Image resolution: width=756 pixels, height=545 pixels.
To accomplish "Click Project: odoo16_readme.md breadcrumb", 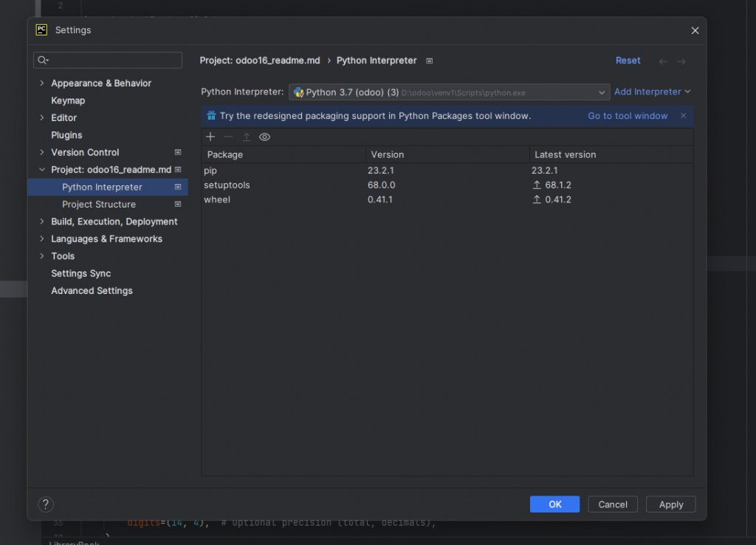I will click(260, 61).
